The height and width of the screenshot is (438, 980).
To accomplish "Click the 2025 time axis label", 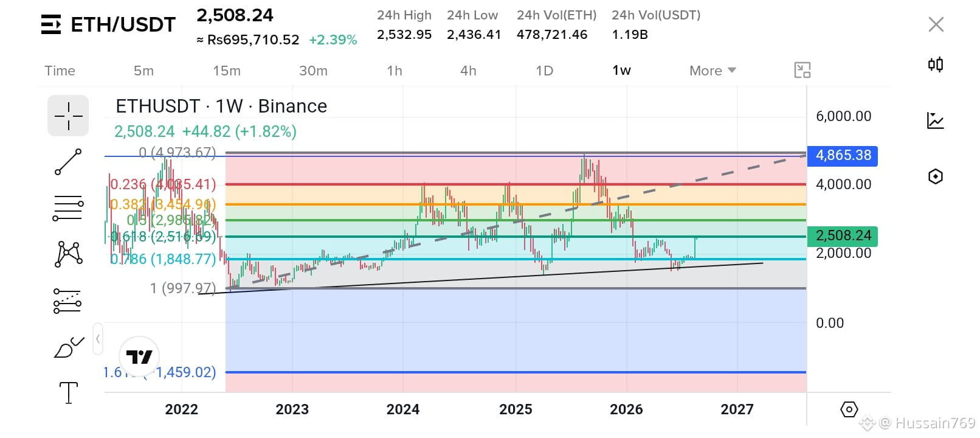I will 516,409.
